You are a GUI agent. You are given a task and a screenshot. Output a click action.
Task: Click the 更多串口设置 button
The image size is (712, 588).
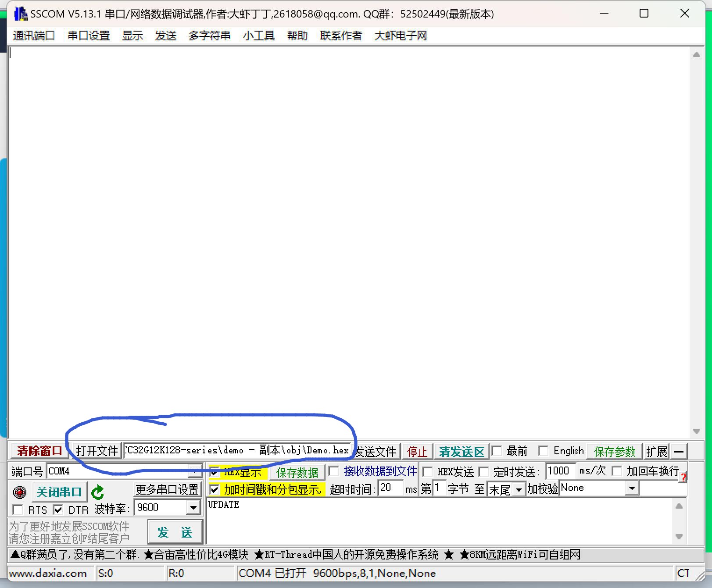point(167,489)
